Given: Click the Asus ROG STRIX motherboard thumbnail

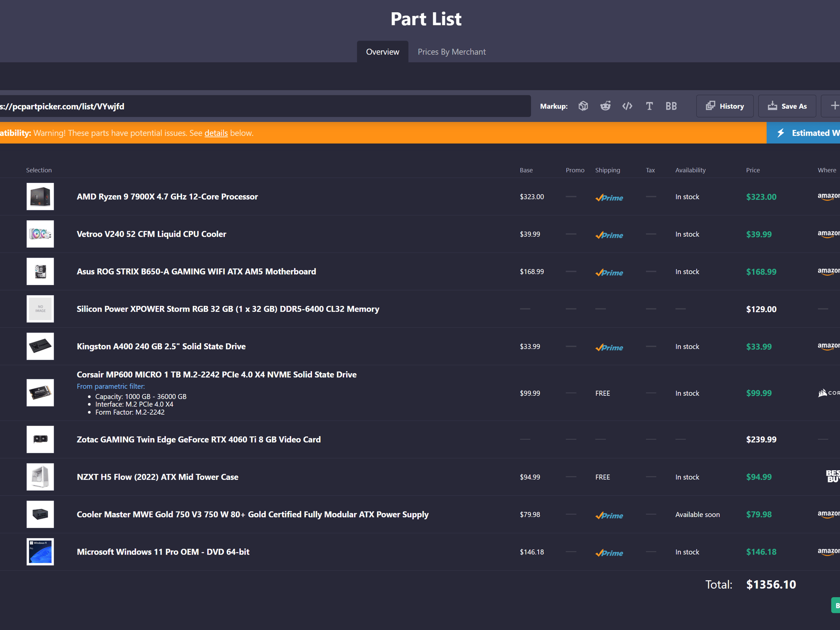Looking at the screenshot, I should pyautogui.click(x=40, y=272).
